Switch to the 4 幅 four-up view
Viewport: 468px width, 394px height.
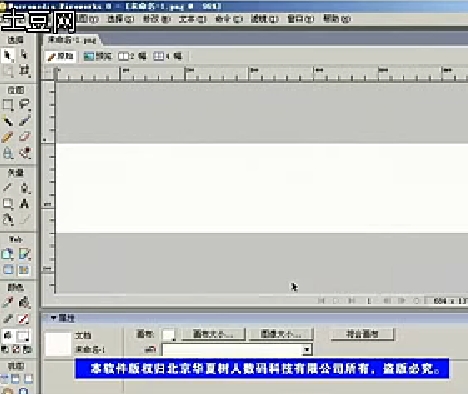click(168, 56)
